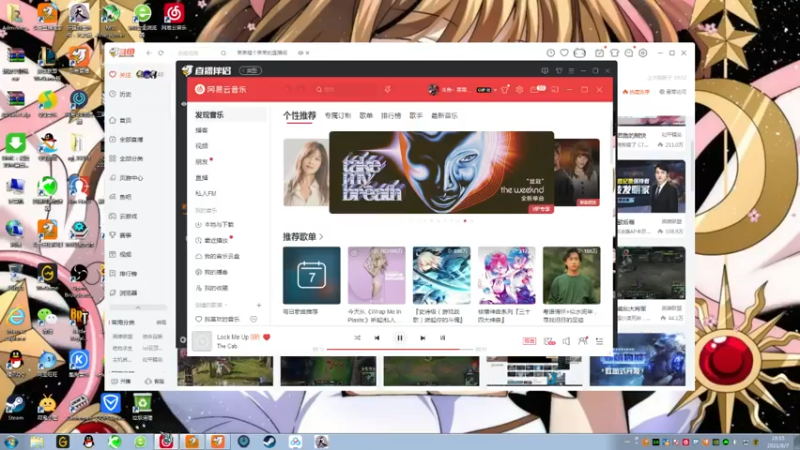Select the 最新音乐 tab

coord(444,116)
